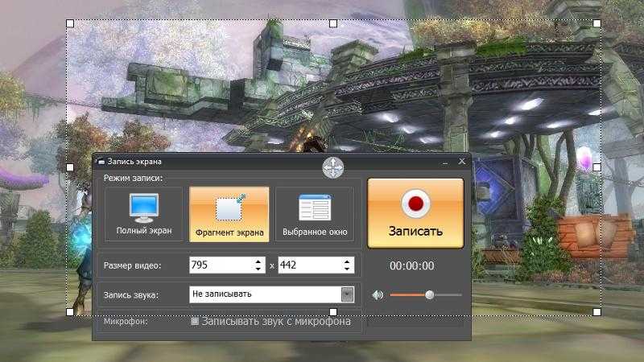Click the top-left selection region handle
644x362 pixels.
pyautogui.click(x=70, y=23)
